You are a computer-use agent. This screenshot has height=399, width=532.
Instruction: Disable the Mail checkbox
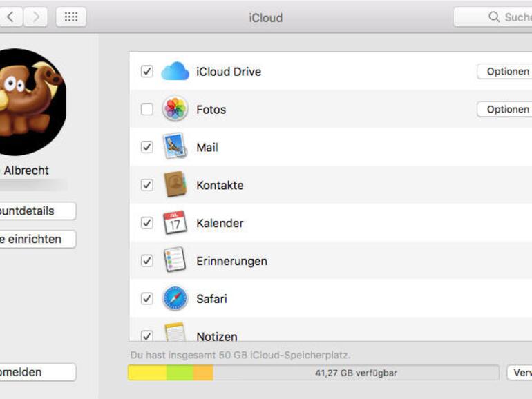146,147
